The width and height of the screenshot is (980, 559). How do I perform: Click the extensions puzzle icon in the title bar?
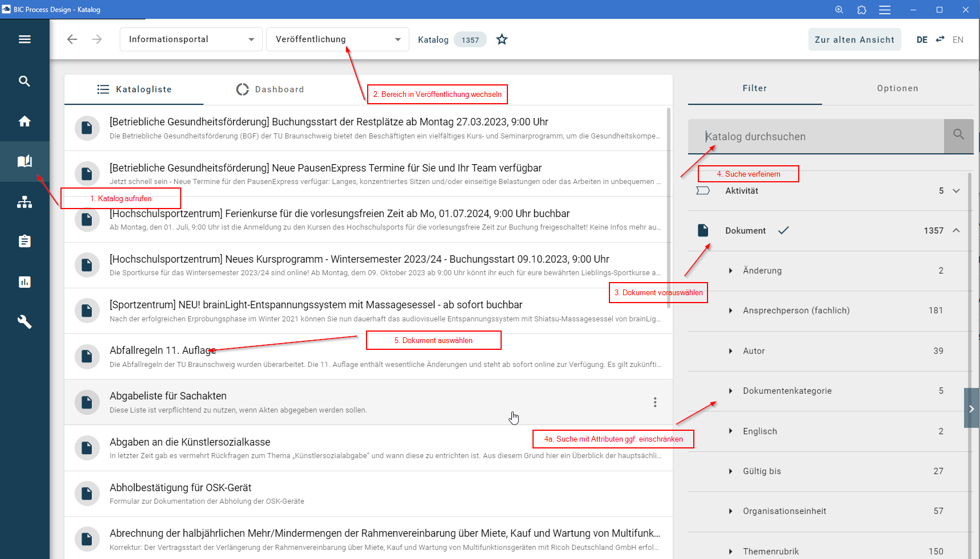pos(861,10)
